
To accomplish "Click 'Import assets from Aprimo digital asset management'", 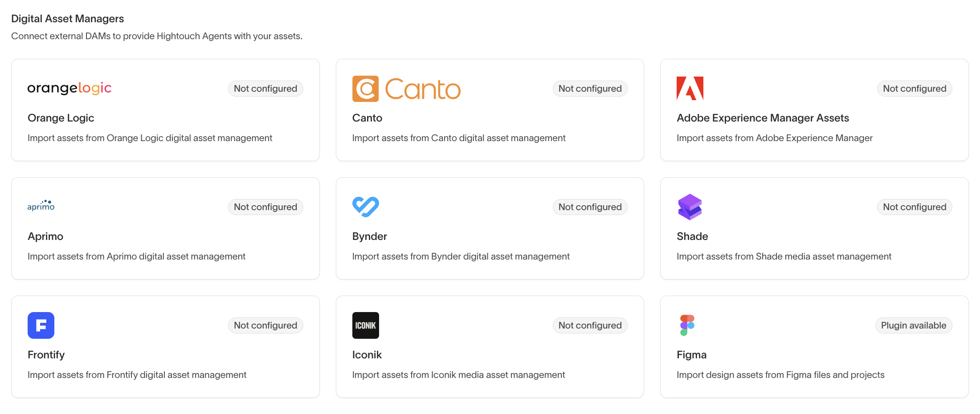I will point(136,256).
